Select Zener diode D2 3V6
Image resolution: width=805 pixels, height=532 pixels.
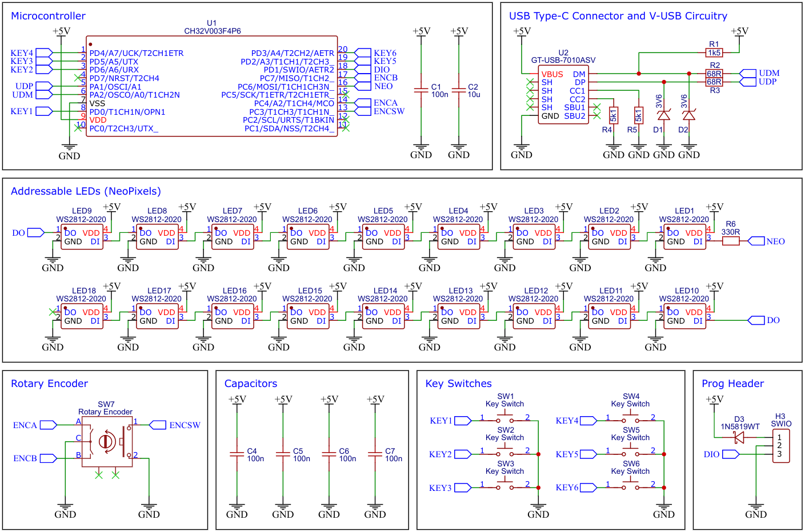point(689,115)
